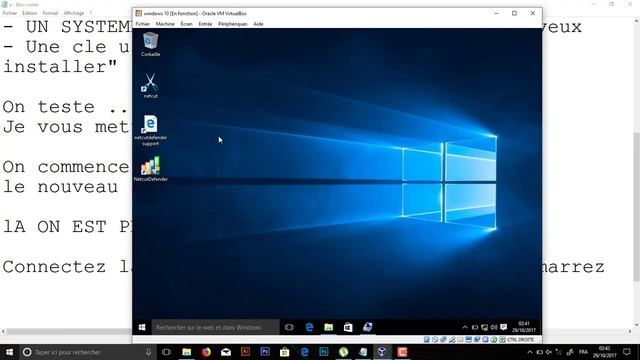This screenshot has width=640, height=360.
Task: Open the green round app on host taskbar
Action: pos(343,352)
